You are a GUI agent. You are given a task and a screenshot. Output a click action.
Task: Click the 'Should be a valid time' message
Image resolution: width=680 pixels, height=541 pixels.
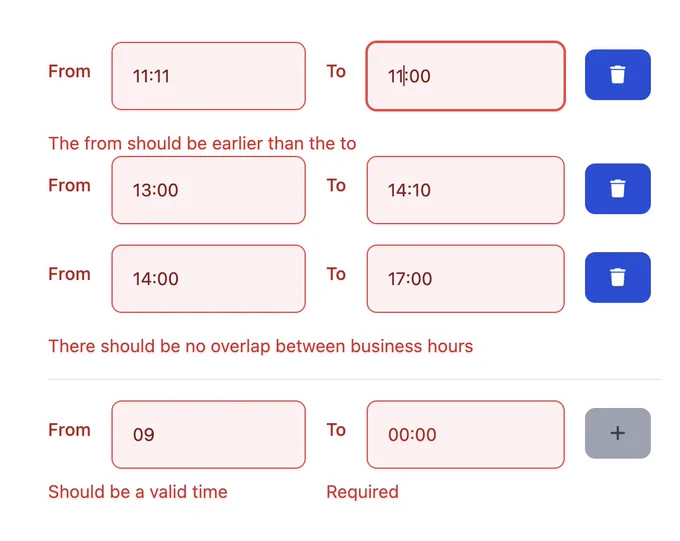coord(138,492)
